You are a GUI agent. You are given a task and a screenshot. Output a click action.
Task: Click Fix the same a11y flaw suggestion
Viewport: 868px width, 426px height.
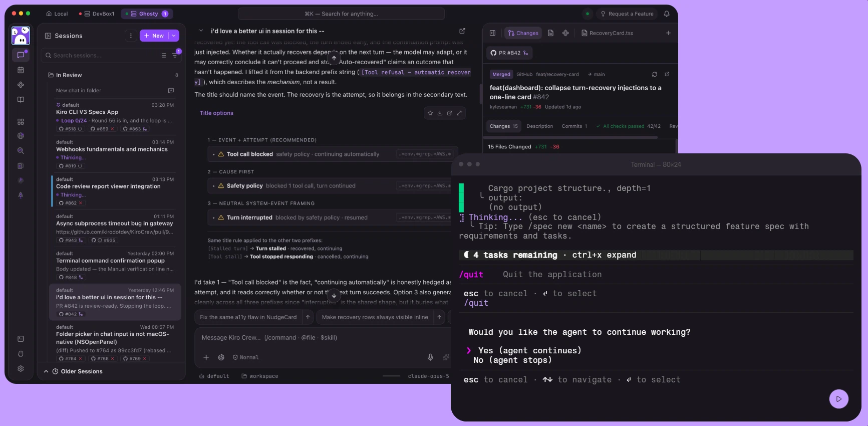tap(248, 317)
